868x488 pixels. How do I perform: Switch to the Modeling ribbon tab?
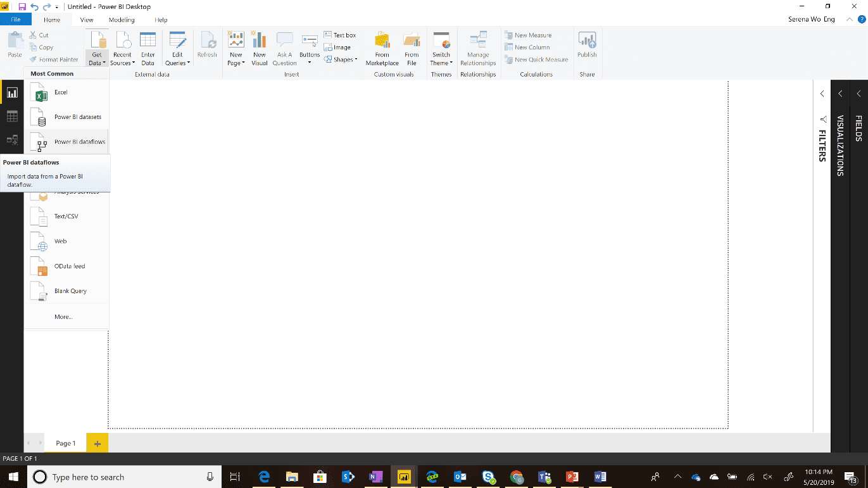click(x=122, y=20)
